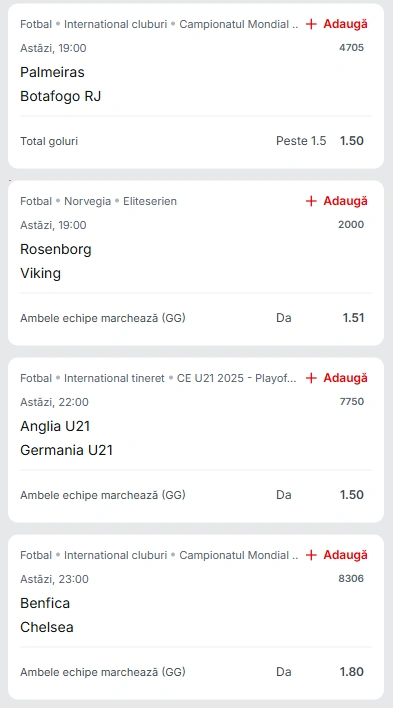Screen dimensions: 393x708
Task: Click event code 8306
Action: 351,578
